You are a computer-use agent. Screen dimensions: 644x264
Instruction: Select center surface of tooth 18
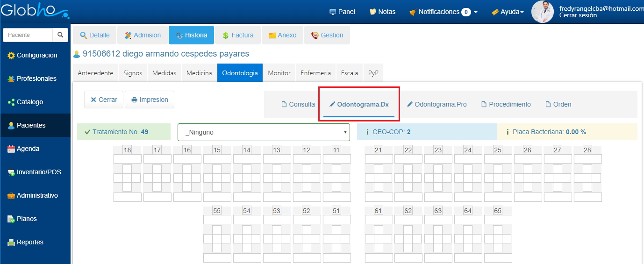[x=127, y=178]
